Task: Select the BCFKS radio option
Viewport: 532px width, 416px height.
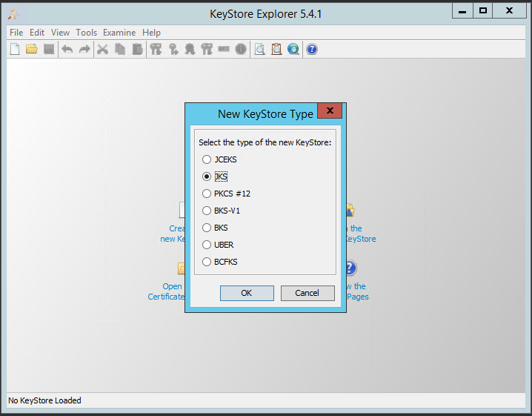Action: [x=207, y=262]
